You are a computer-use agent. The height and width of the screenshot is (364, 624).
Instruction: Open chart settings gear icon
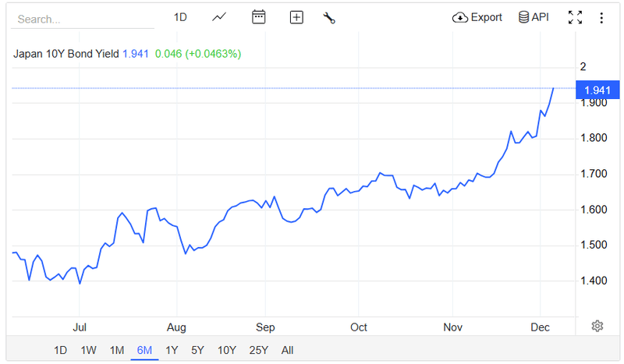pos(597,326)
